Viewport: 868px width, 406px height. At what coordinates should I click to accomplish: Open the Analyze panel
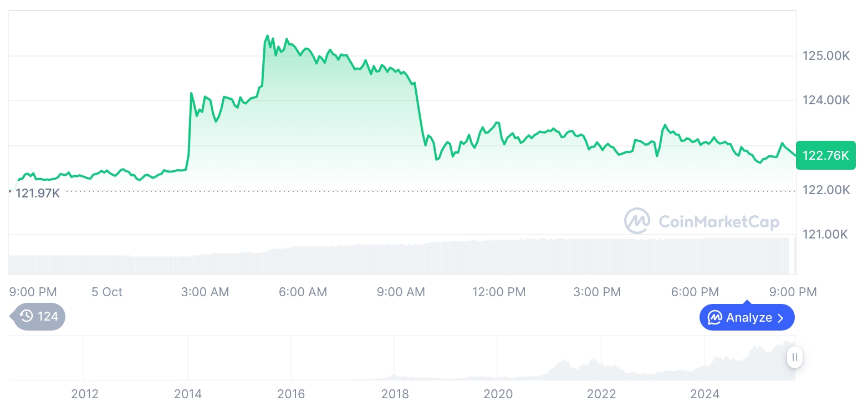pos(747,318)
